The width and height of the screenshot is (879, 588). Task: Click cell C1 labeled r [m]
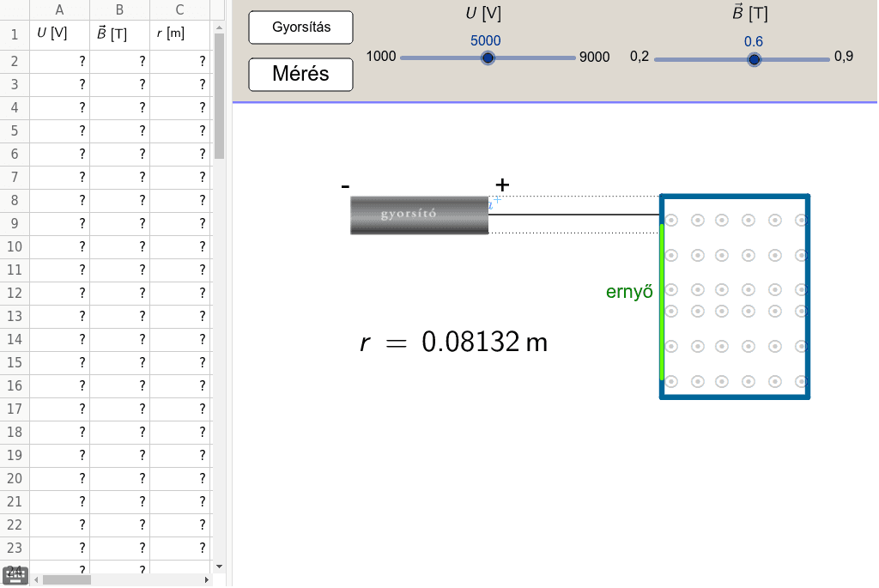click(x=179, y=34)
